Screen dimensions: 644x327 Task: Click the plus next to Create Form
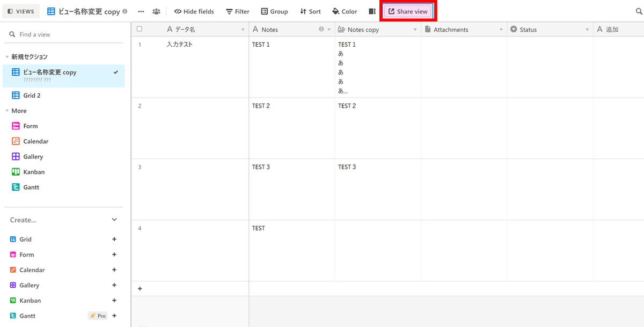[114, 255]
